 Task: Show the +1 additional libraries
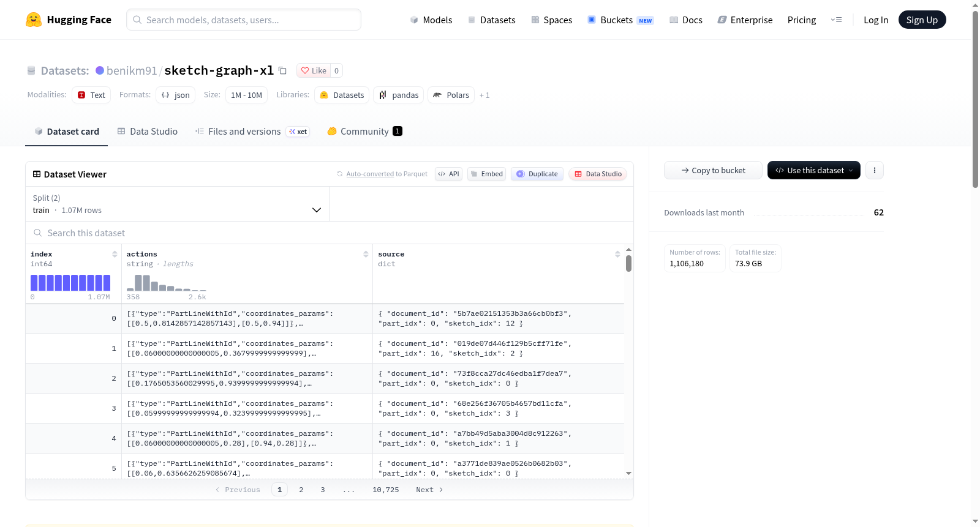tap(484, 95)
